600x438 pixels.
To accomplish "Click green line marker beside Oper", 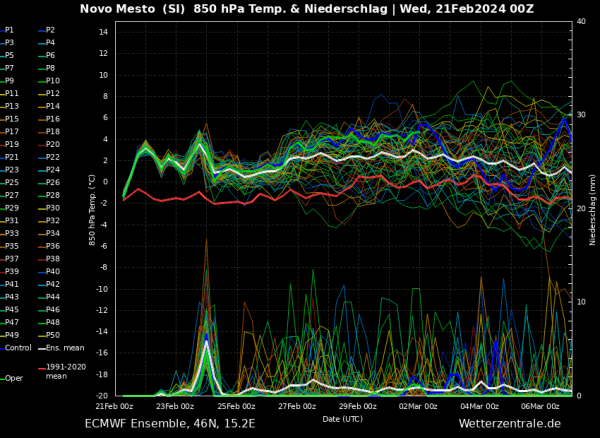I will tap(2, 379).
